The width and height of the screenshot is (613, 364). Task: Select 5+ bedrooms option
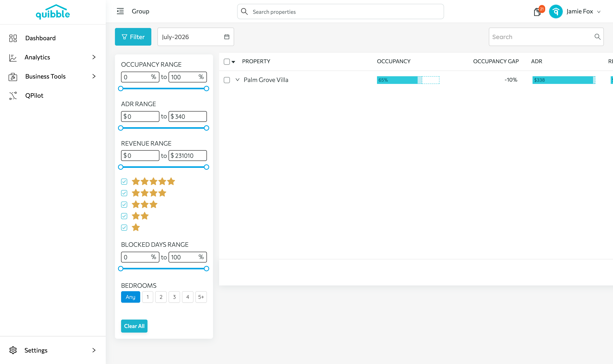(x=201, y=297)
